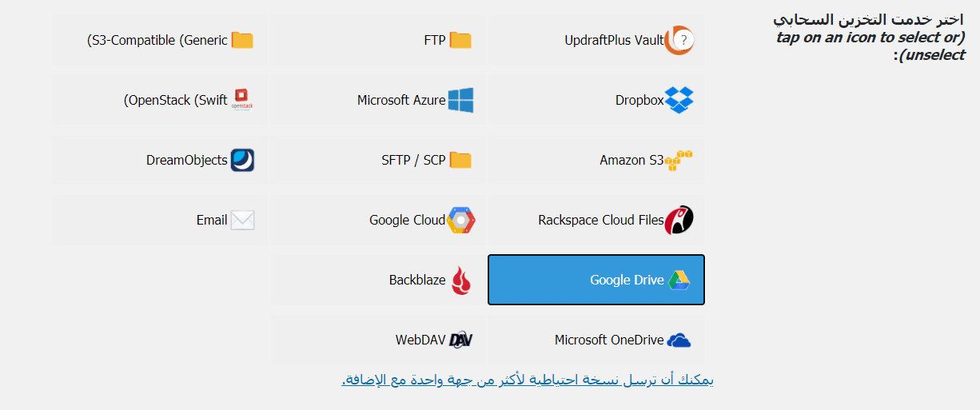Select the Microsoft OneDrive cloud icon
Image resolution: width=980 pixels, height=410 pixels.
[679, 340]
